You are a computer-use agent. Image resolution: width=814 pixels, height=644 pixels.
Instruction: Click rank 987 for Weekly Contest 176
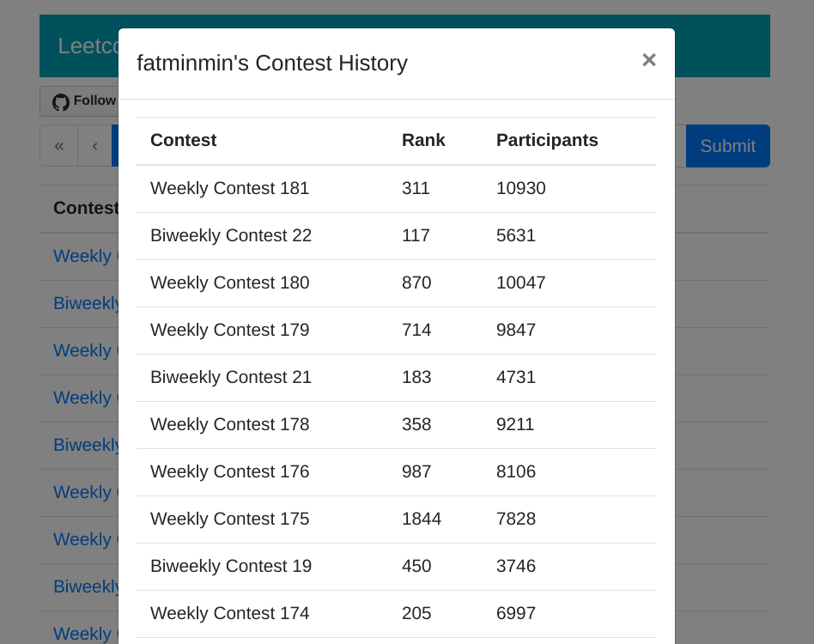pyautogui.click(x=416, y=471)
